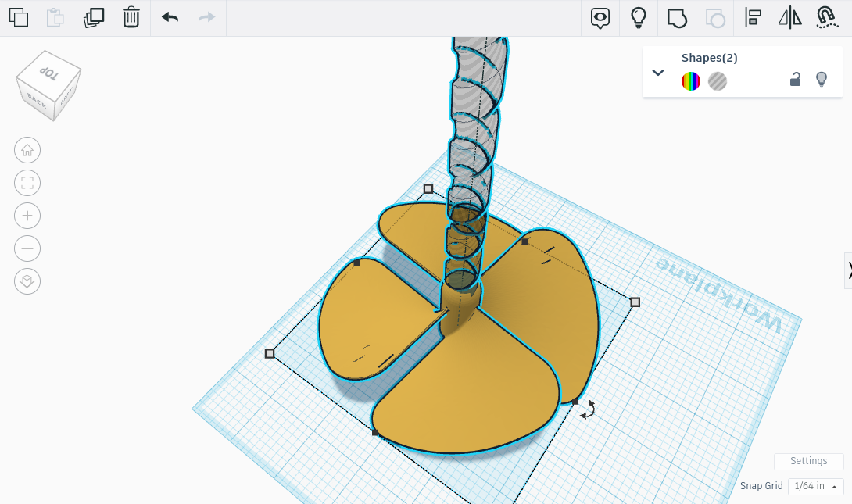
Task: Expand the collapsed shapes side panel arrow
Action: coord(848,270)
